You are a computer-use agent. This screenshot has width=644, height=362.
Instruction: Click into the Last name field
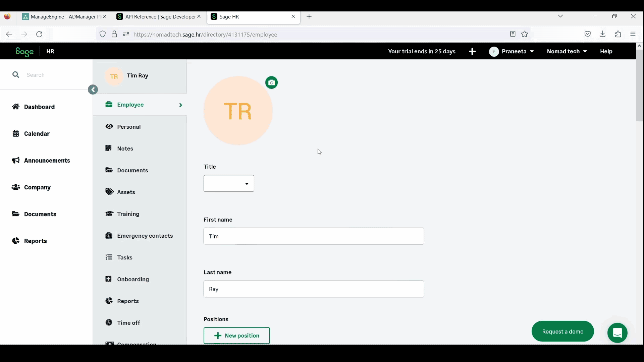[x=314, y=289]
